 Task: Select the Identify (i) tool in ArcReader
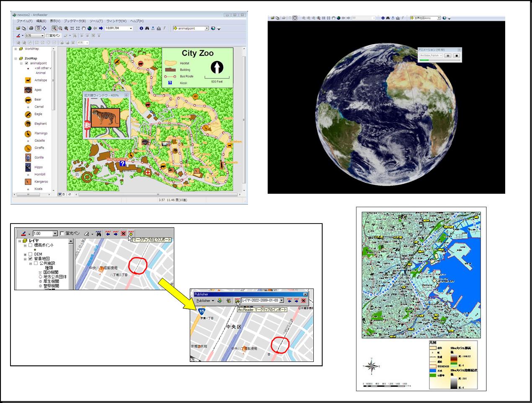point(141,28)
